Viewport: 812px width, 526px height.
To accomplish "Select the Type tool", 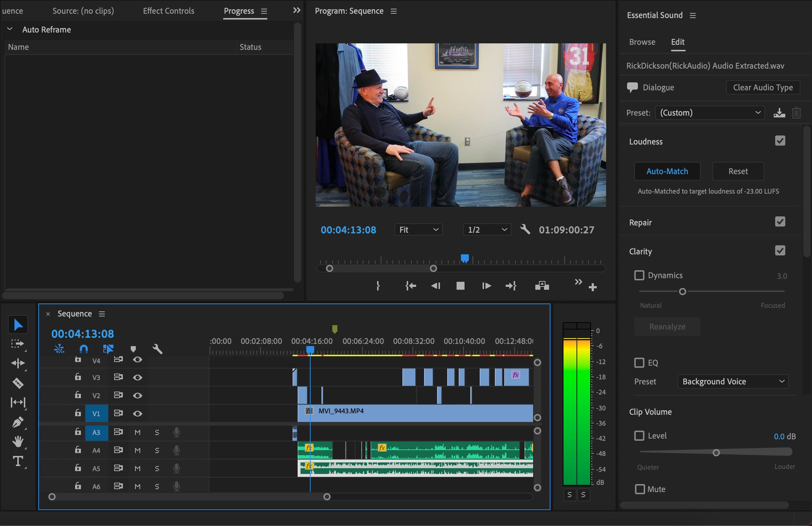I will pos(18,461).
